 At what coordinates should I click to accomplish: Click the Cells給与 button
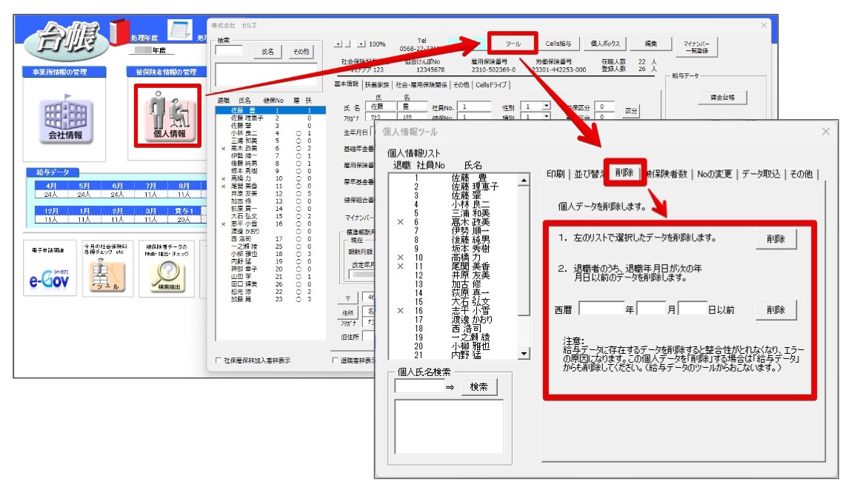click(x=558, y=43)
